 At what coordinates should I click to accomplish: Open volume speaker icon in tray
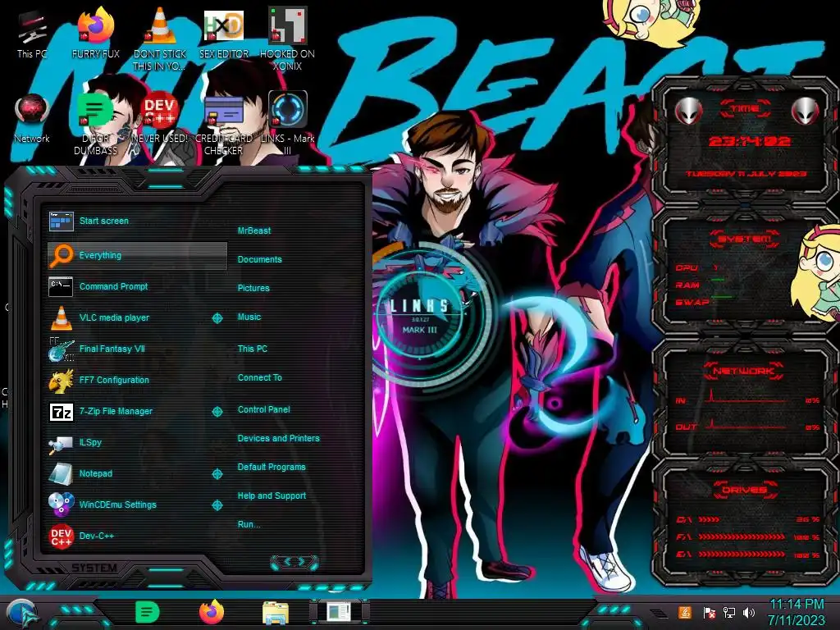[748, 612]
